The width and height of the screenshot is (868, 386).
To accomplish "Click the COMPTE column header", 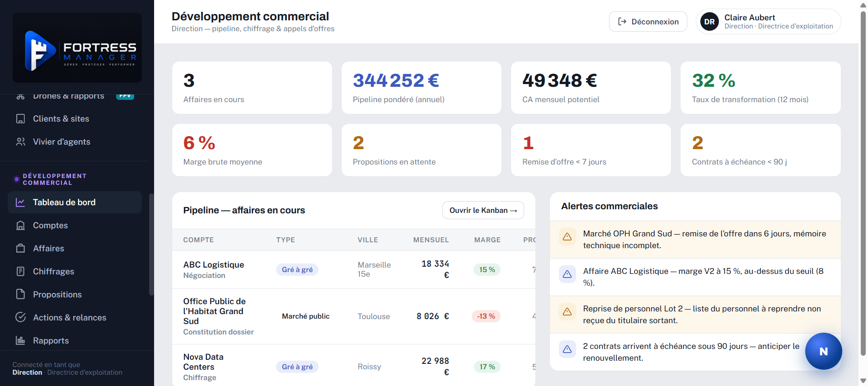I will coord(198,240).
